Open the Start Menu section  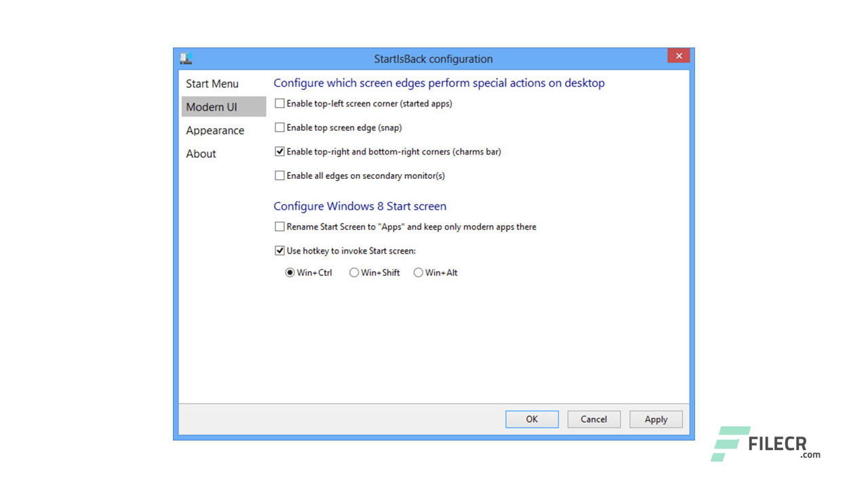[212, 83]
